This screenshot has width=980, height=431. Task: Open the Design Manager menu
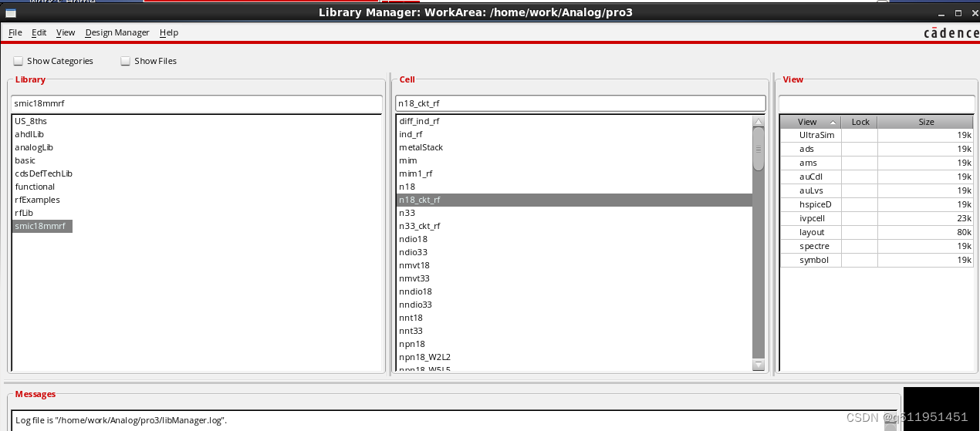point(117,32)
